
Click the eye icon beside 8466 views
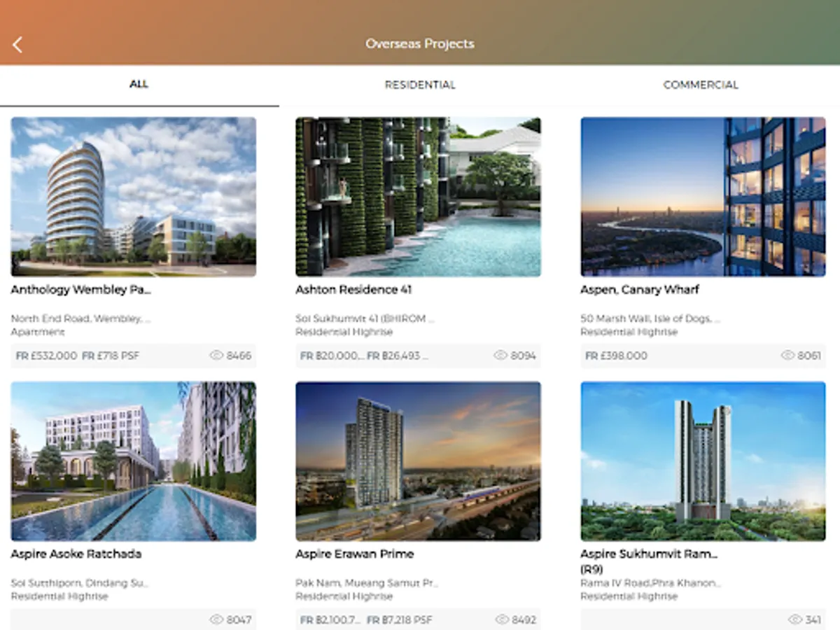tap(216, 356)
